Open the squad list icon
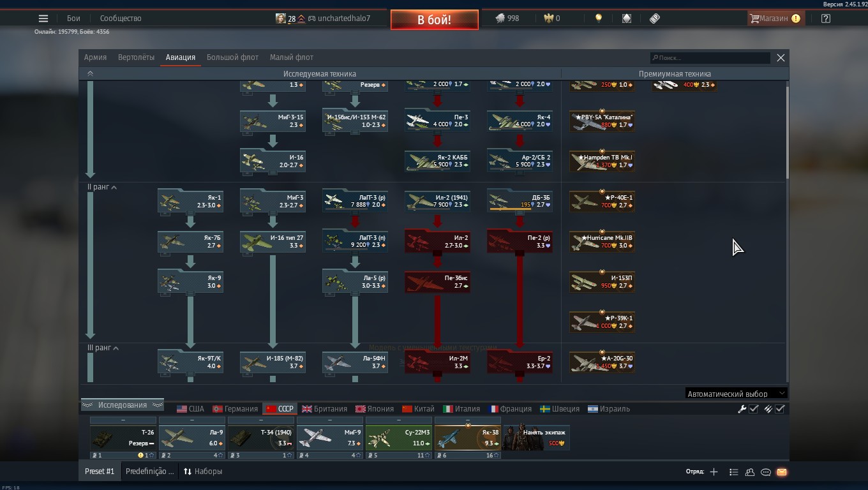Image resolution: width=868 pixels, height=490 pixels. [x=733, y=472]
